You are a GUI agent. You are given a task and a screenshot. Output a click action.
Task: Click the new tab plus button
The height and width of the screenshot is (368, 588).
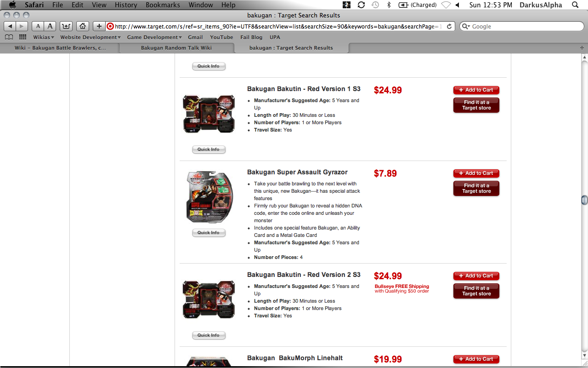coord(582,48)
